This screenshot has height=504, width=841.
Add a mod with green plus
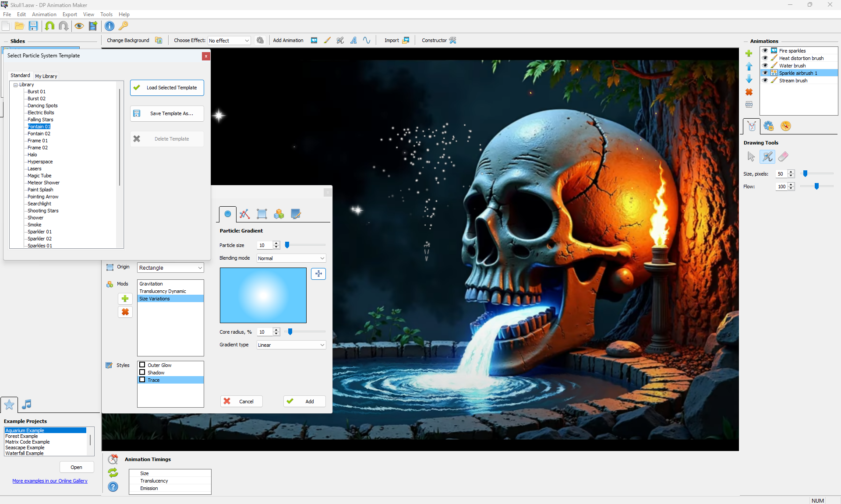[x=125, y=299]
